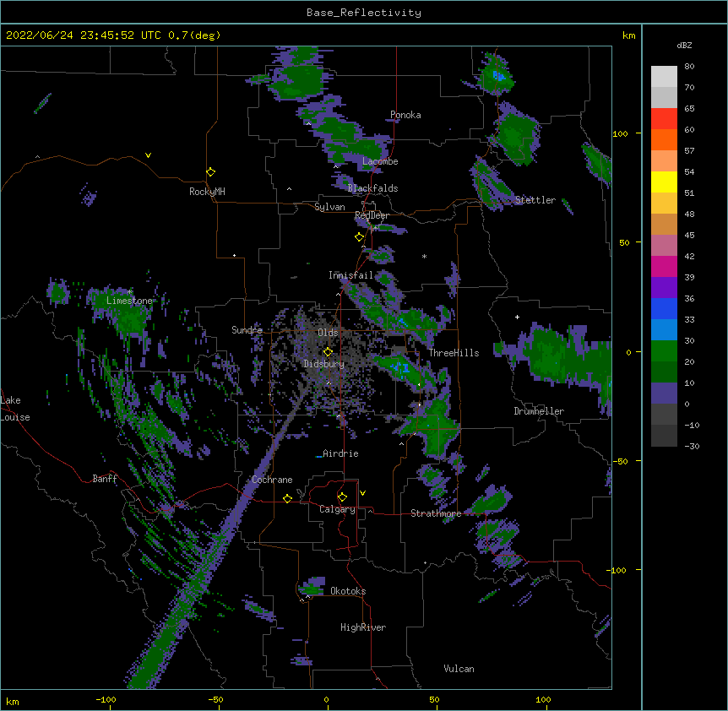Click the yellow v marker northwest of RockyMH

tap(148, 155)
